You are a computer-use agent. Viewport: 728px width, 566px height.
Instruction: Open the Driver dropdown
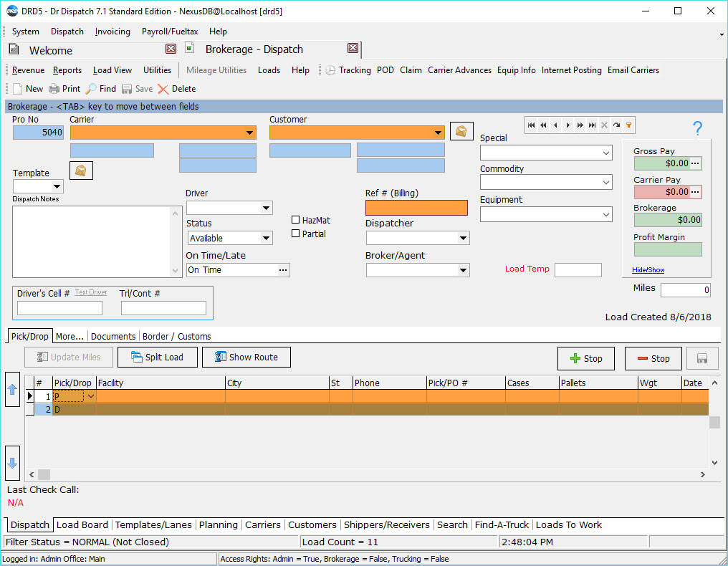pyautogui.click(x=266, y=208)
